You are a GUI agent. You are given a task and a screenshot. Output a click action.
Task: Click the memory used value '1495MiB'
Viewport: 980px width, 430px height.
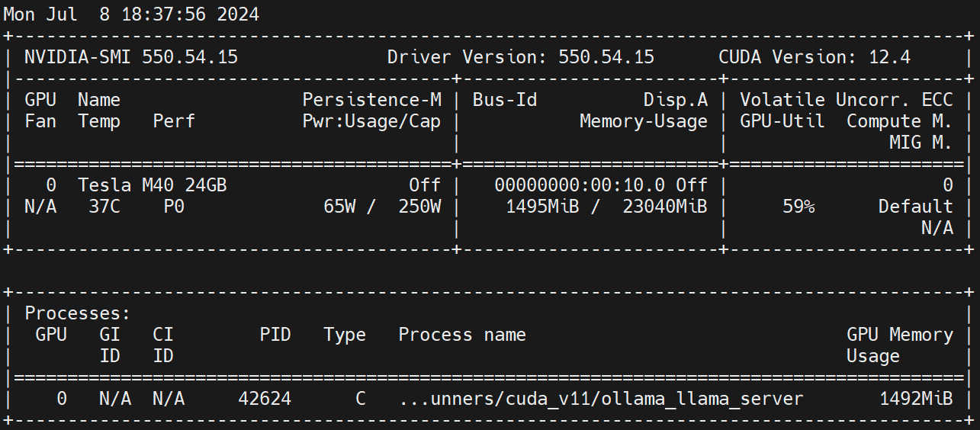pyautogui.click(x=542, y=207)
